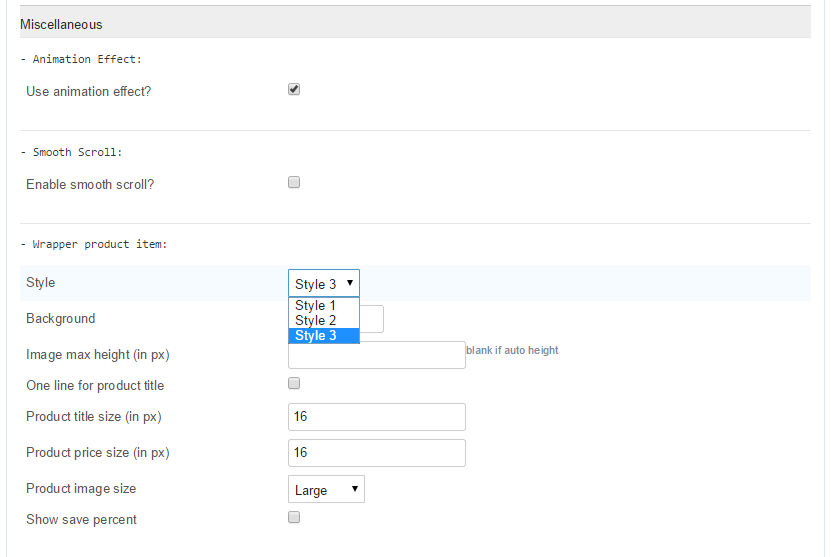Click the Style dropdown arrow
Viewport: 831px width, 557px height.
coord(350,283)
